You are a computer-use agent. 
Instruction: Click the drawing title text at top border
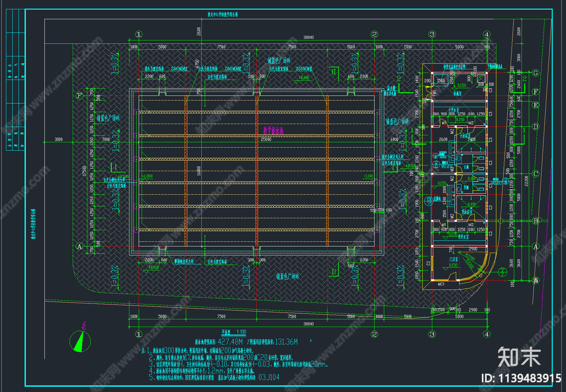tap(223, 15)
